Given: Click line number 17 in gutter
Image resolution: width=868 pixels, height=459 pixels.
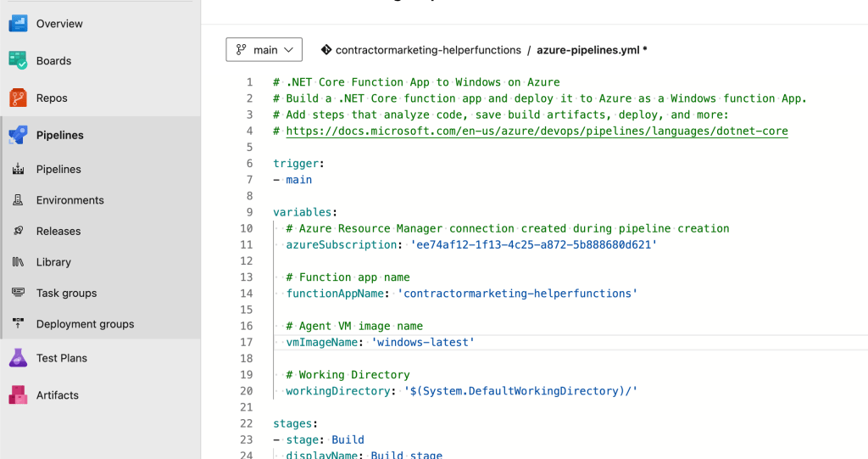Looking at the screenshot, I should [247, 342].
